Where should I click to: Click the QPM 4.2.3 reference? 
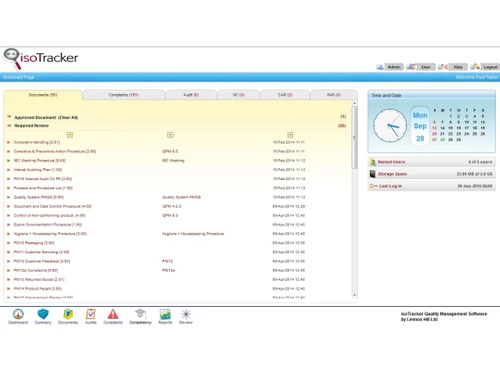172,206
